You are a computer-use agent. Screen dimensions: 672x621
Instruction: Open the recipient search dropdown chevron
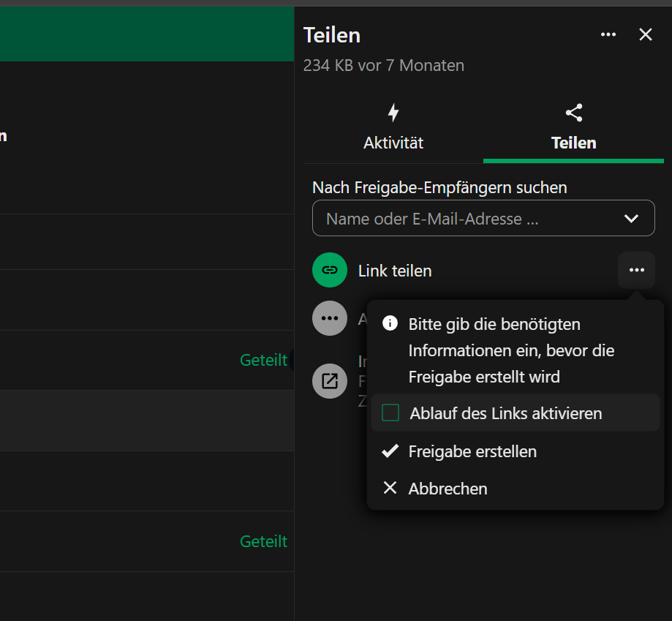(630, 218)
